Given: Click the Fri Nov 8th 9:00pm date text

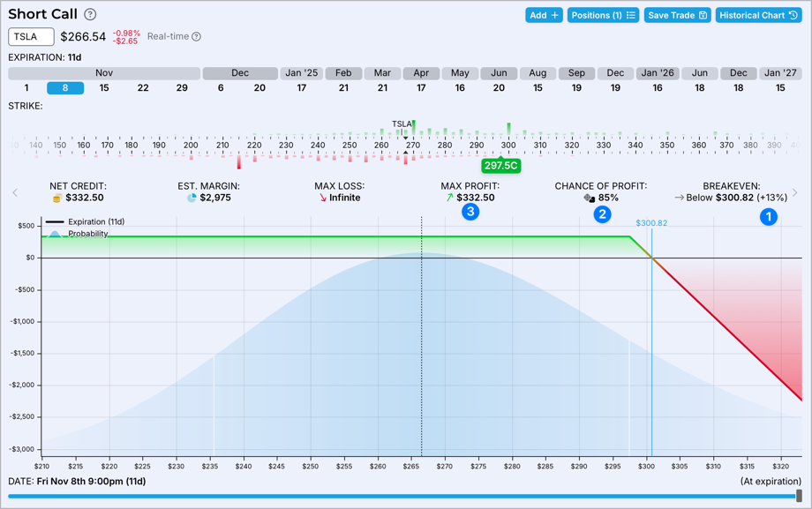Looking at the screenshot, I should [91, 482].
